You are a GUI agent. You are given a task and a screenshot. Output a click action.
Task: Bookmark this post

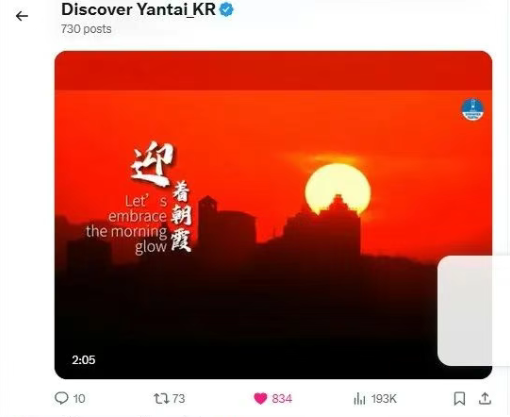tap(460, 398)
